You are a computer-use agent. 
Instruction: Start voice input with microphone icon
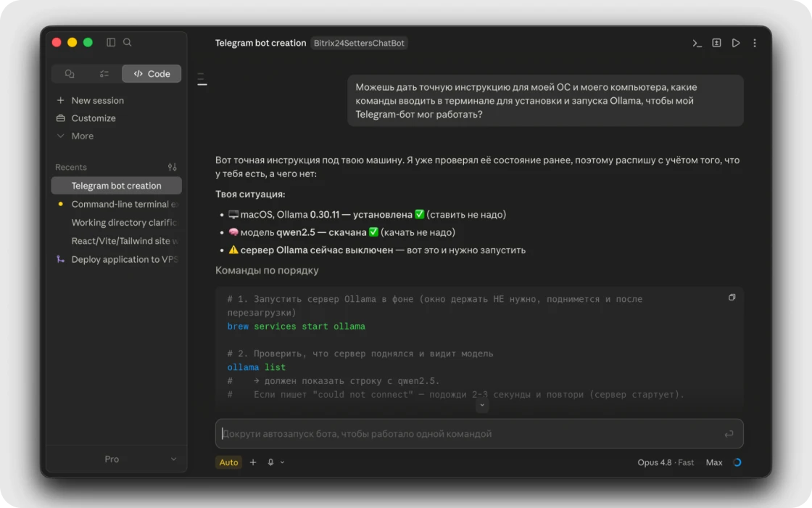[270, 462]
